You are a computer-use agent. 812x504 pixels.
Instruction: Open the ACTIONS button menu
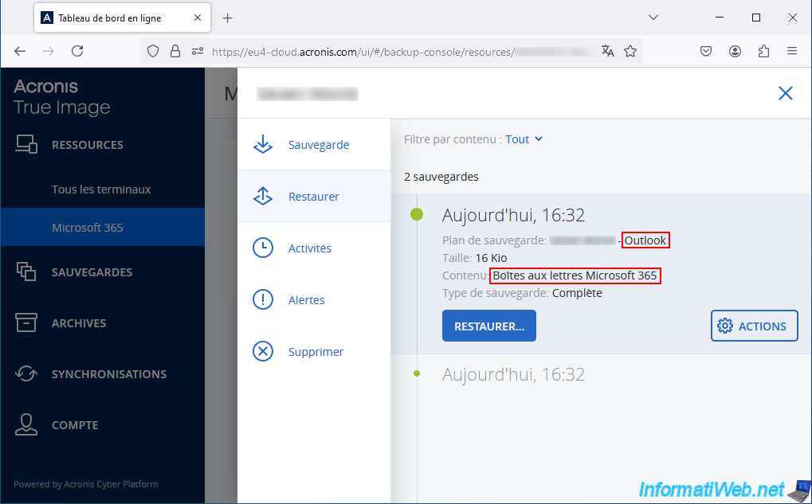tap(754, 326)
